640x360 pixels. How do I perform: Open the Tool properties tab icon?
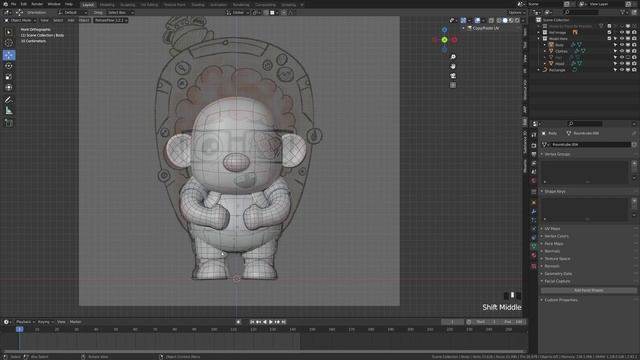(x=533, y=135)
